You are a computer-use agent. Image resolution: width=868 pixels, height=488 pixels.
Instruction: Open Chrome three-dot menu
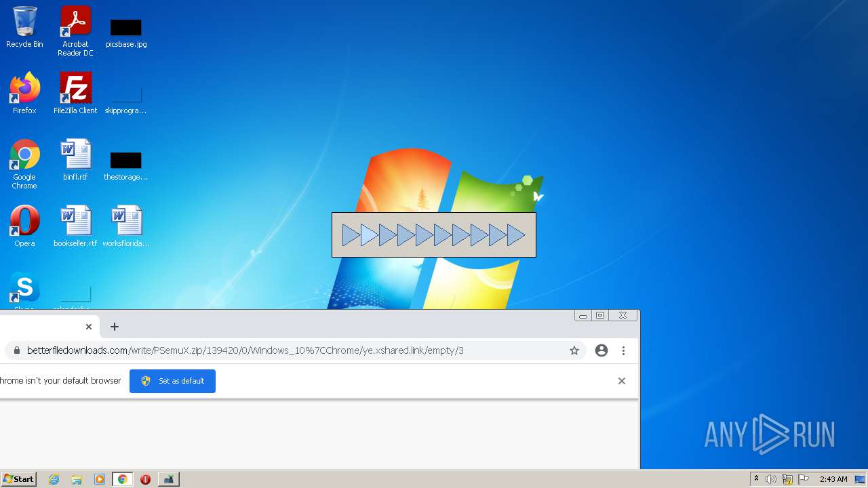623,350
